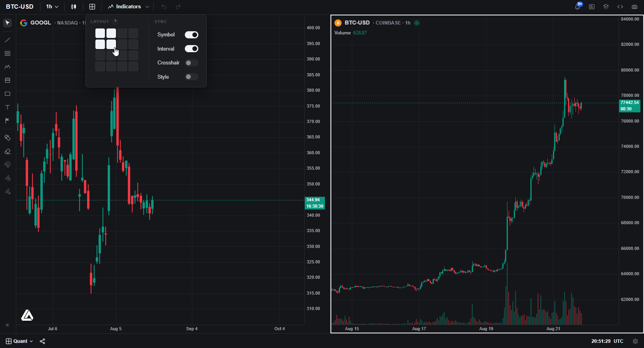Open the 1h interval dropdown
The width and height of the screenshot is (644, 348).
(52, 7)
